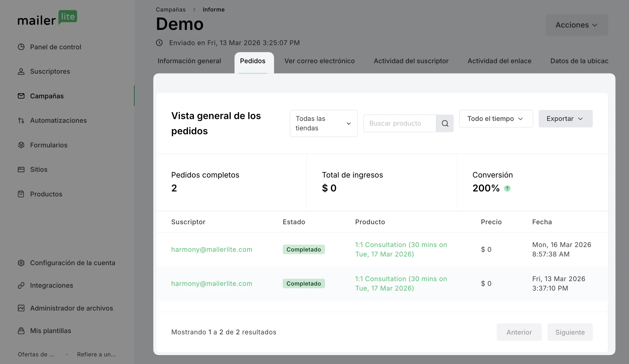
Task: Click date Mon, 16 Mar 2026 8:57:38 AM
Action: (x=562, y=249)
